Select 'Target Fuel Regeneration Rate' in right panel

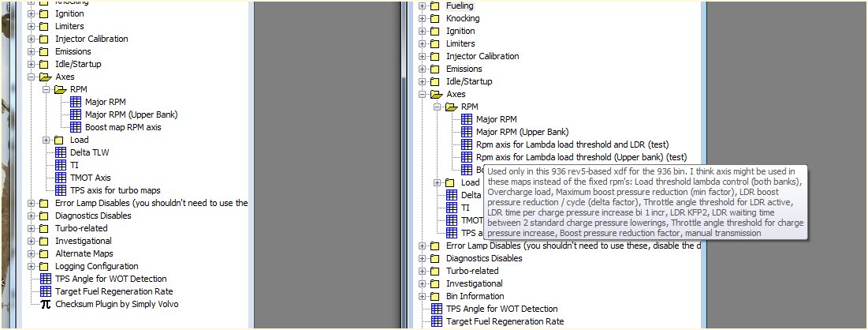pos(505,321)
